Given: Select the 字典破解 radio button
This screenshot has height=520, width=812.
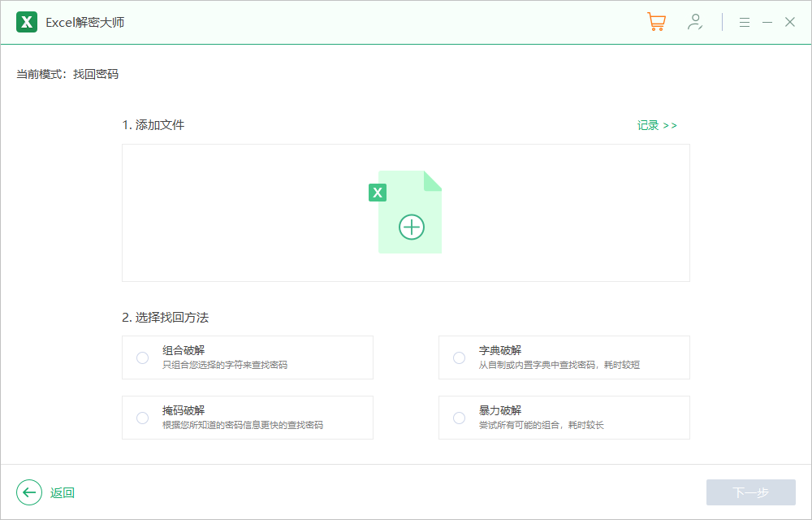Looking at the screenshot, I should (459, 357).
